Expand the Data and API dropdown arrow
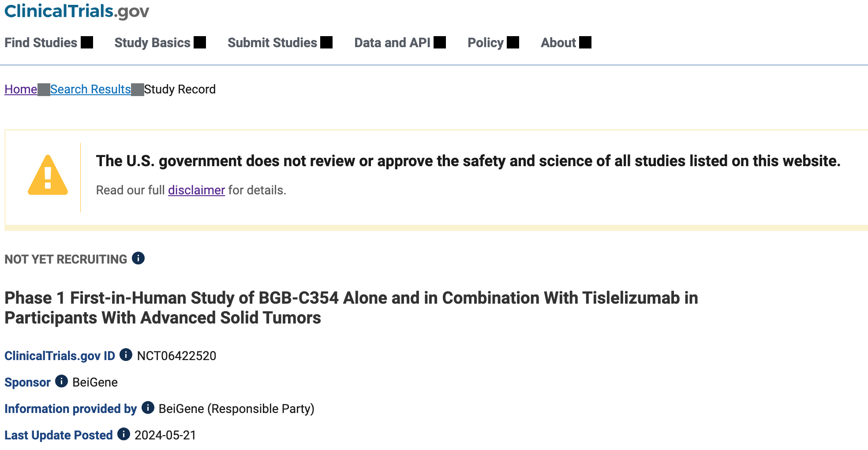The image size is (868, 450). pos(440,42)
